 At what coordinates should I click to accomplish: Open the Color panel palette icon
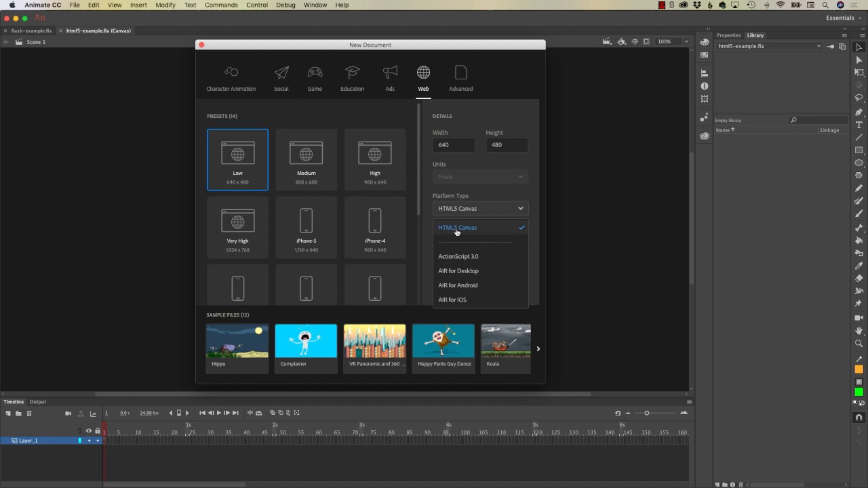[x=705, y=42]
